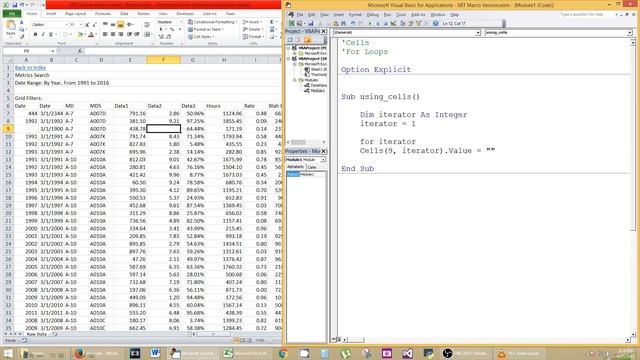This screenshot has width=640, height=360.
Task: Click the Excel Name Box showing F9
Action: [x=27, y=51]
